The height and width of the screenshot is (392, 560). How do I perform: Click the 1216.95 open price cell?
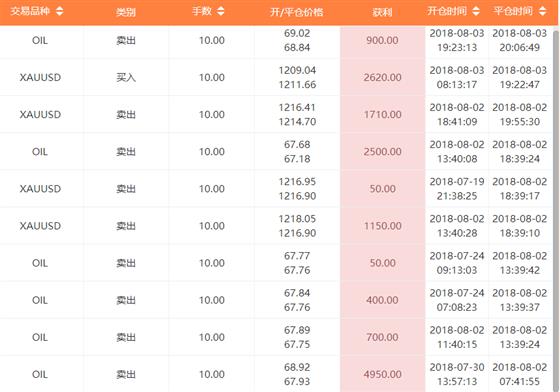coord(297,182)
